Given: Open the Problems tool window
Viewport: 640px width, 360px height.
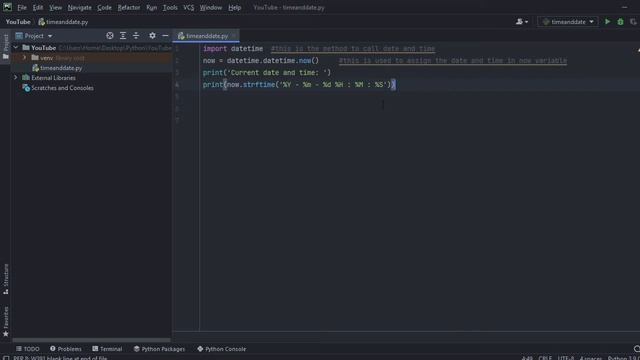Looking at the screenshot, I should click(x=66, y=349).
